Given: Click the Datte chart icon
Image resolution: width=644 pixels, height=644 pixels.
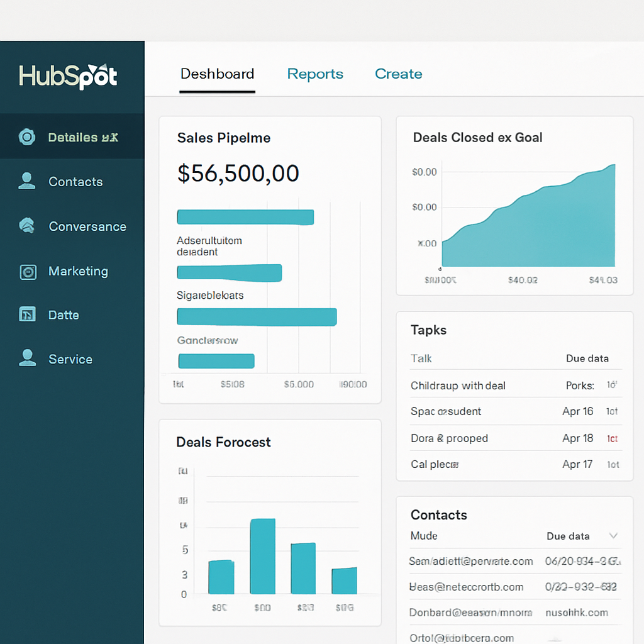Looking at the screenshot, I should coord(28,314).
